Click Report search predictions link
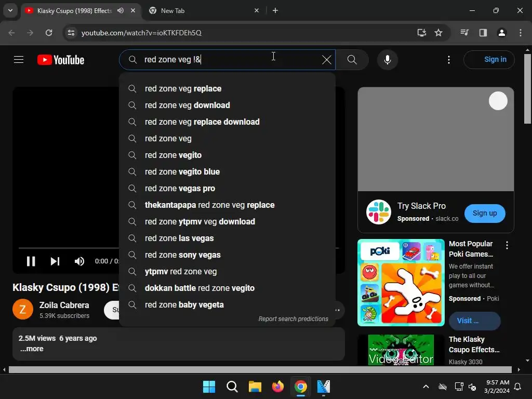The width and height of the screenshot is (532, 399). [293, 319]
